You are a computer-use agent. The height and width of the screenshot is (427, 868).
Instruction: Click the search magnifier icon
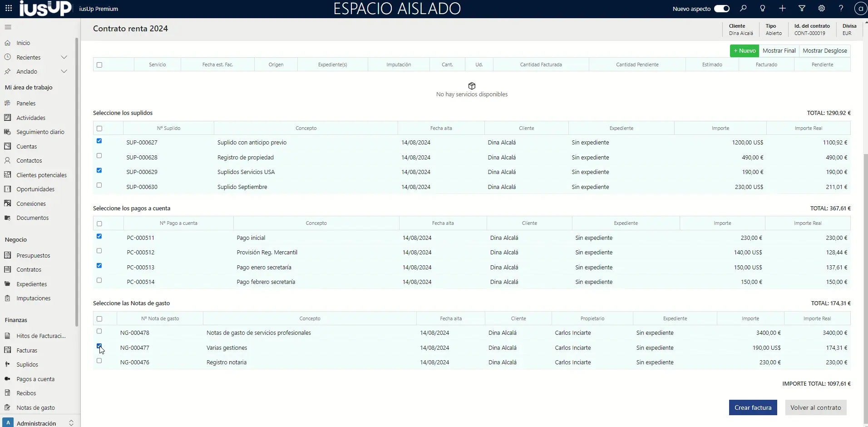(743, 9)
